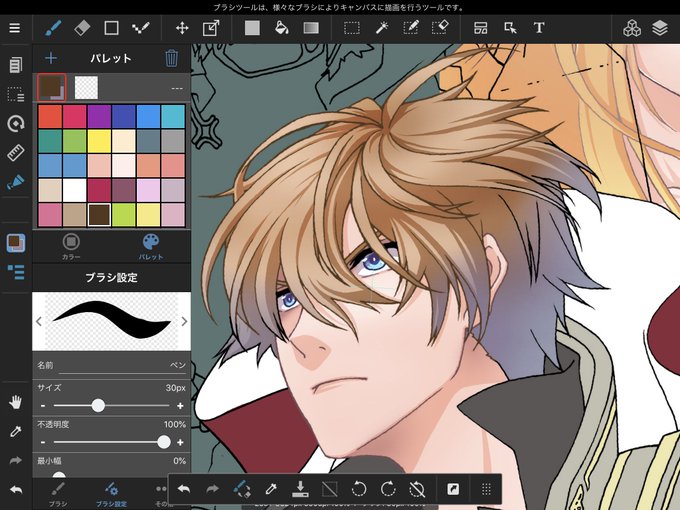Click Undo in the bottom shortcut bar
The image size is (680, 510).
[x=184, y=489]
